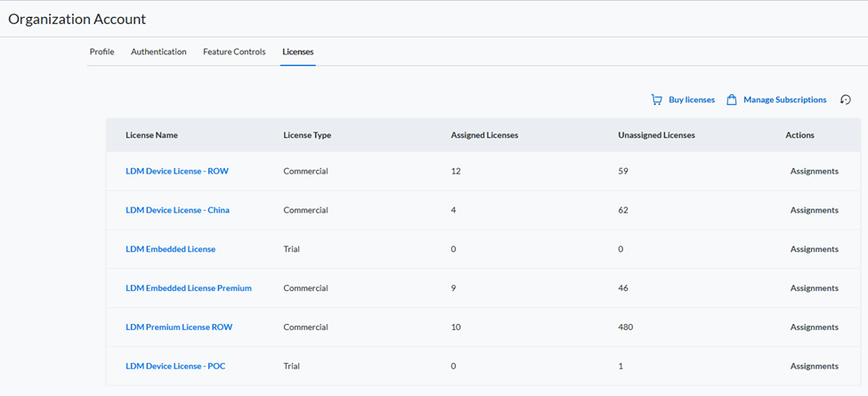
Task: Select the Licenses tab
Action: click(x=298, y=52)
